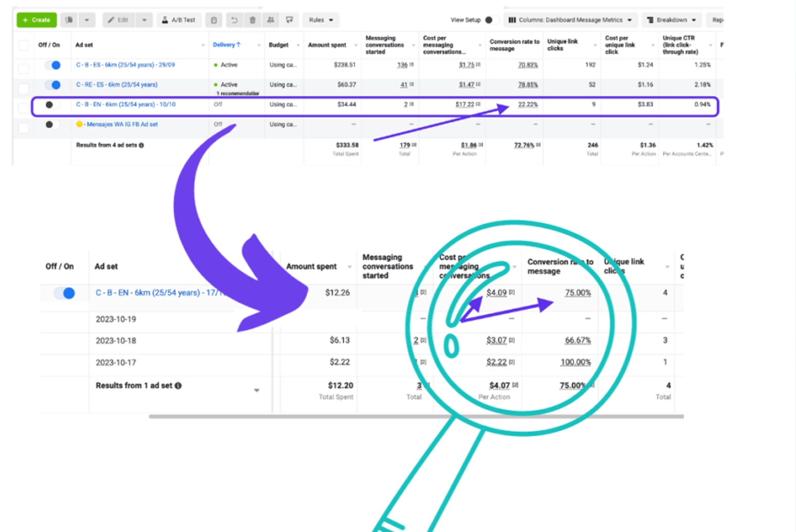Turn off the C - RE - ES ad set
796x532 pixels.
pos(52,84)
